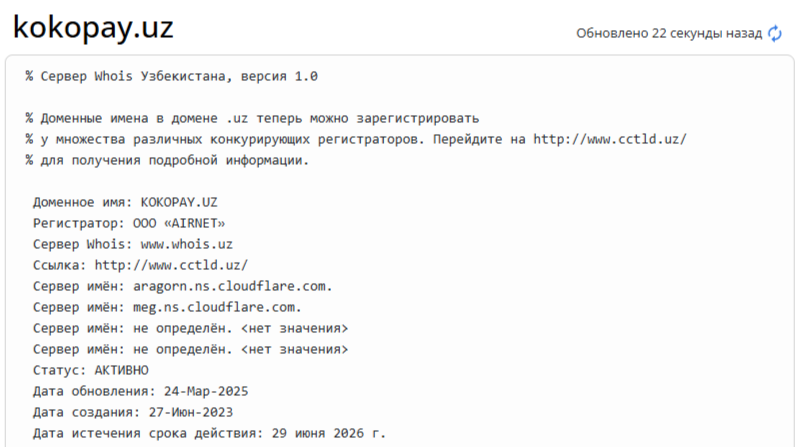Click the www.whois.uz Whois server address
The image size is (799, 447).
click(189, 243)
